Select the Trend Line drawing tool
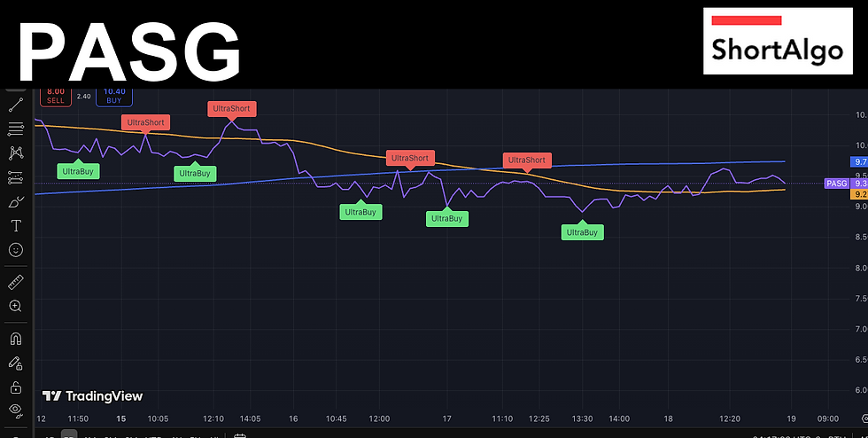 (16, 106)
